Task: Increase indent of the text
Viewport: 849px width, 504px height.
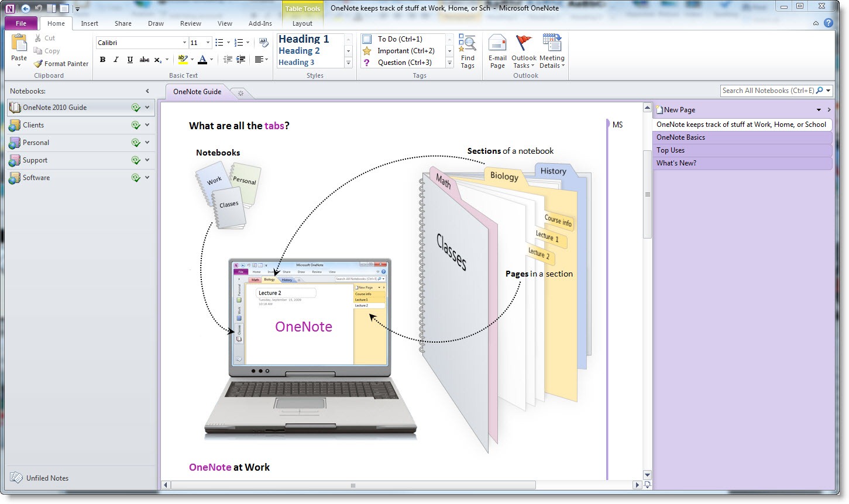Action: click(x=240, y=59)
